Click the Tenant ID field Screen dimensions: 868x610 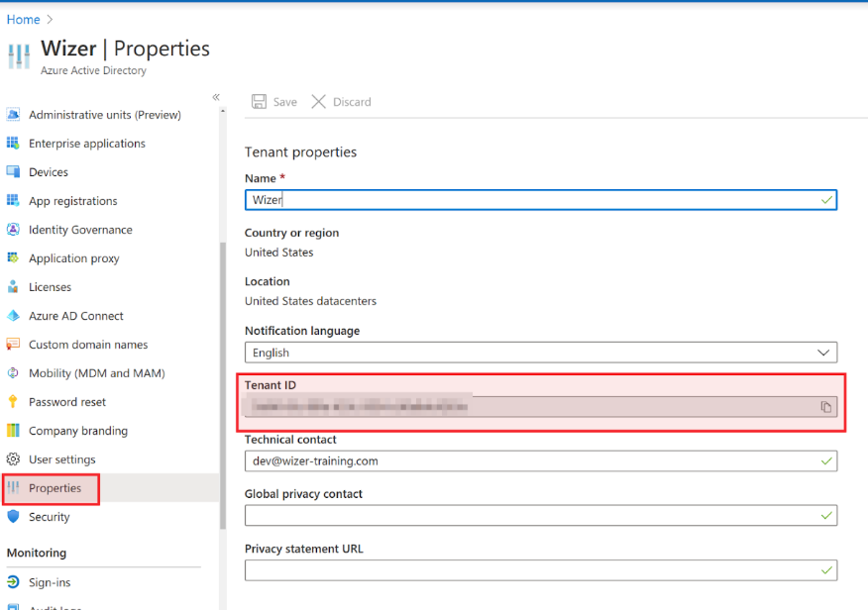[541, 407]
